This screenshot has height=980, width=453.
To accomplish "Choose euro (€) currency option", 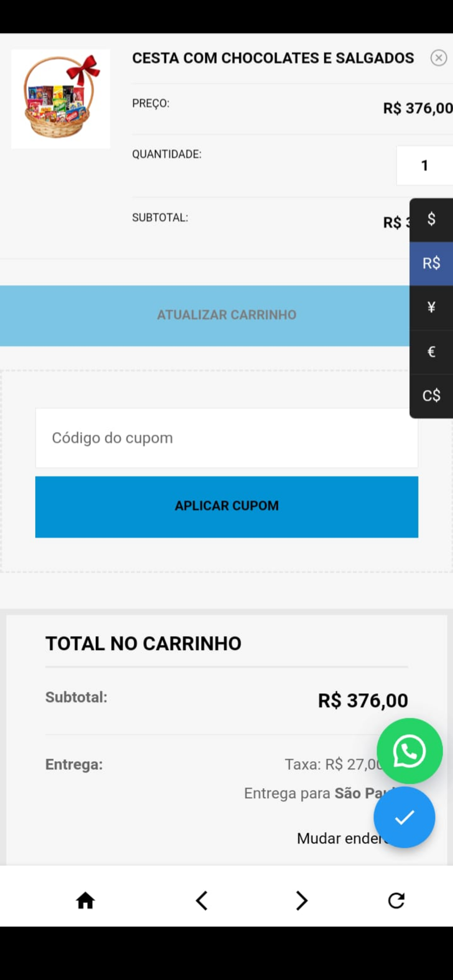I will pyautogui.click(x=431, y=352).
